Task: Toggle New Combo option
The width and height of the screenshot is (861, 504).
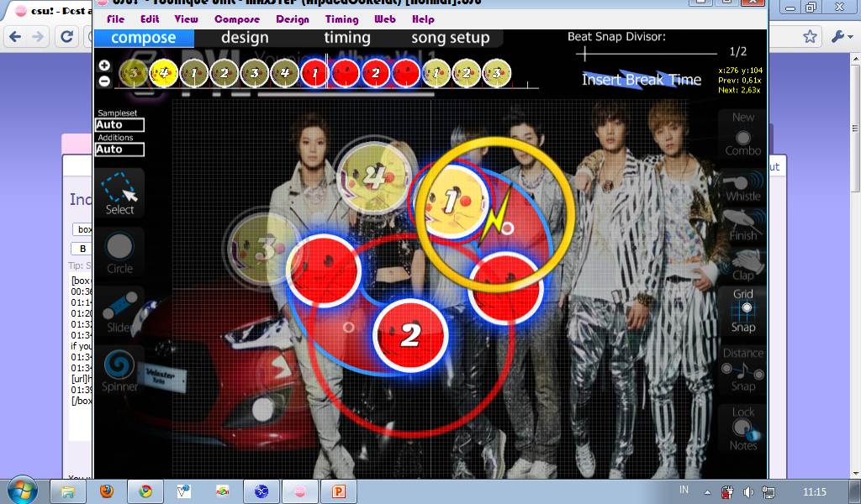Action: click(x=743, y=134)
